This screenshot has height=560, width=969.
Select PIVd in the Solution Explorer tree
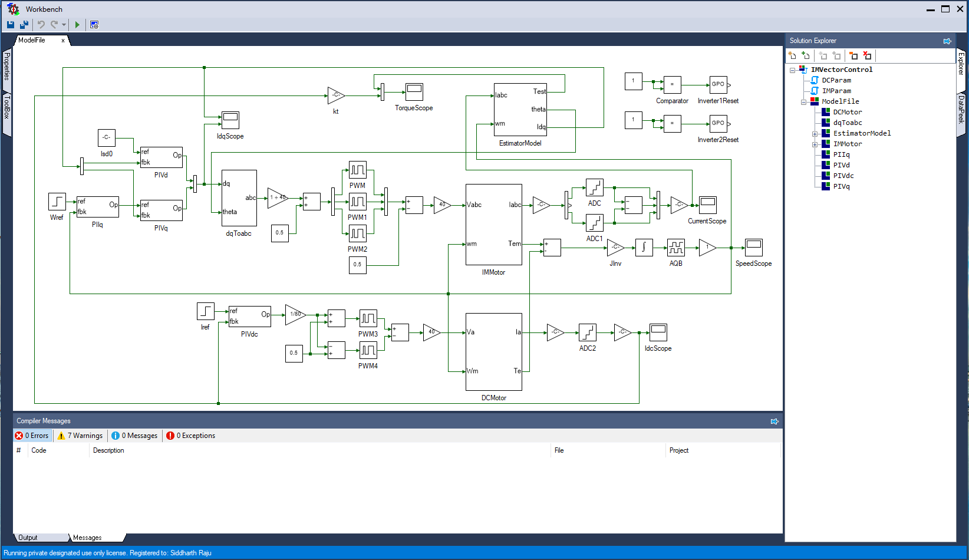(842, 165)
